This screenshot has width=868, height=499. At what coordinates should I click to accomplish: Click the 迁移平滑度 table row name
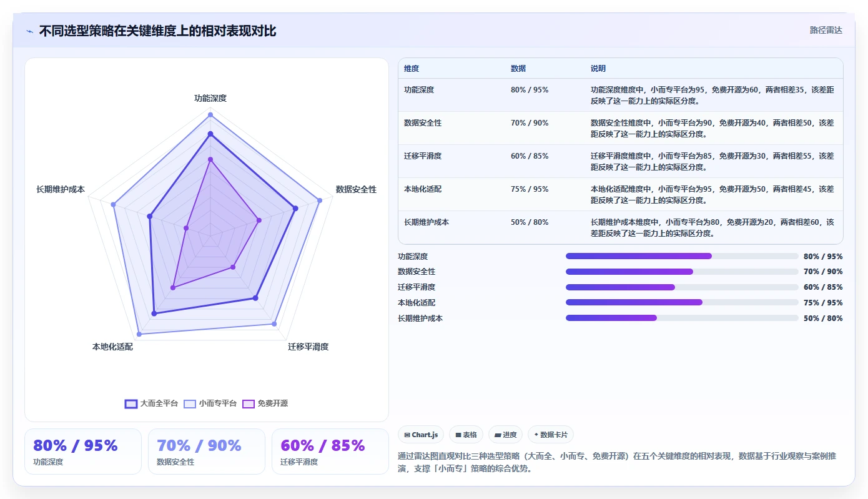click(423, 156)
